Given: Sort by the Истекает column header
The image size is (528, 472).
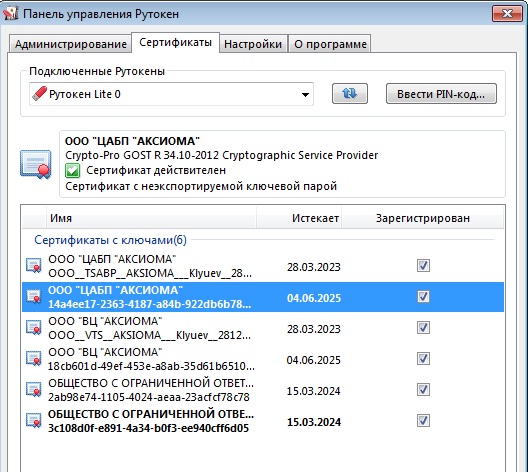Looking at the screenshot, I should click(x=299, y=218).
